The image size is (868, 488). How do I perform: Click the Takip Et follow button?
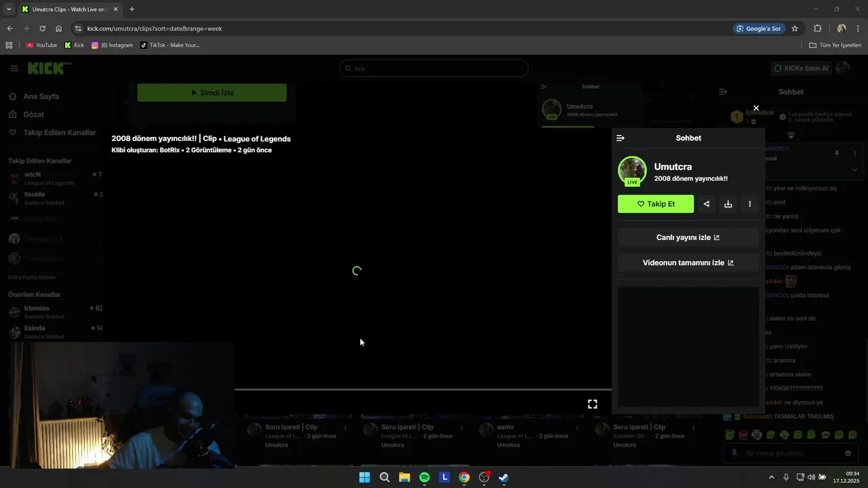[656, 204]
